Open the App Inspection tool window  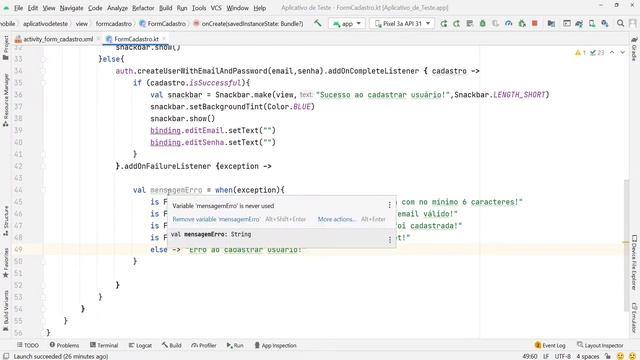(x=276, y=345)
